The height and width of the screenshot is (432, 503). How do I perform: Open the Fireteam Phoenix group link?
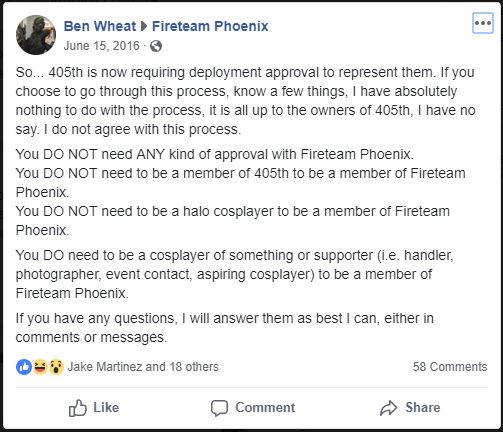coord(210,26)
